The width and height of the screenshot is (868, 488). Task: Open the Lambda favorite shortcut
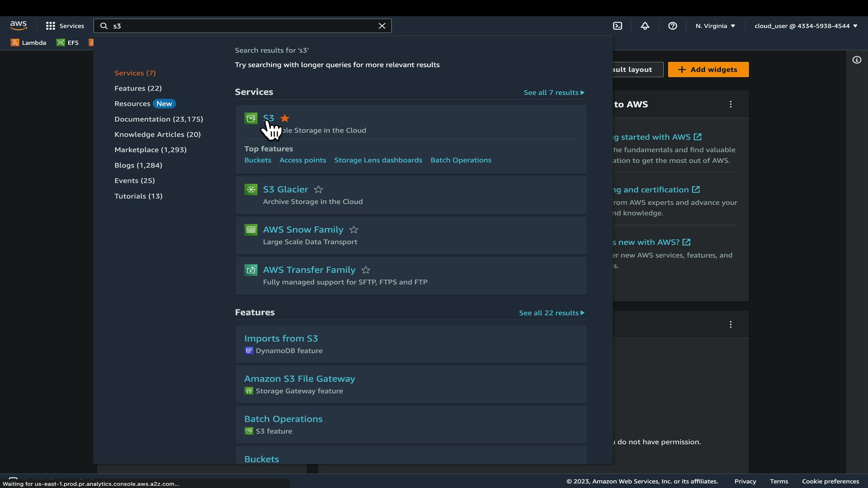[28, 43]
